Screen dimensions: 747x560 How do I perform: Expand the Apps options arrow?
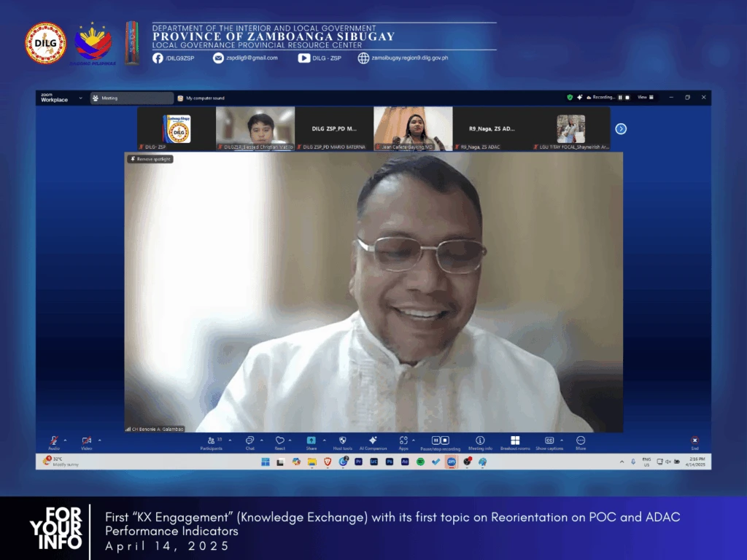[414, 440]
